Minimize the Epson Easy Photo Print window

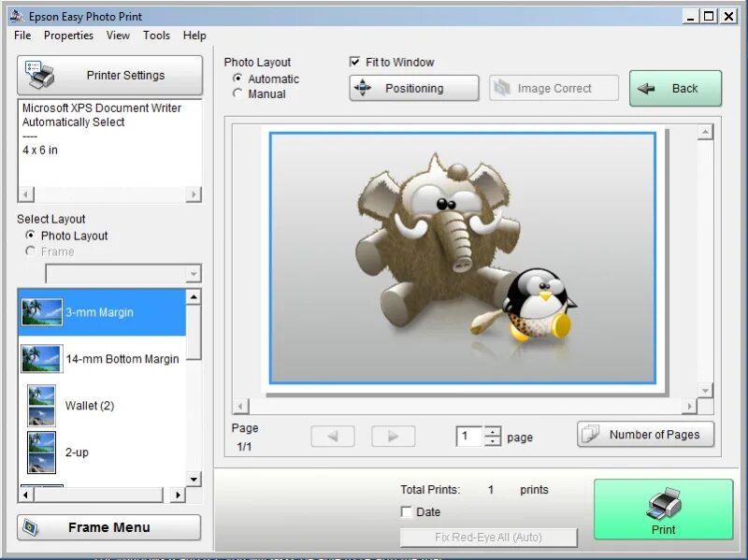tap(690, 16)
